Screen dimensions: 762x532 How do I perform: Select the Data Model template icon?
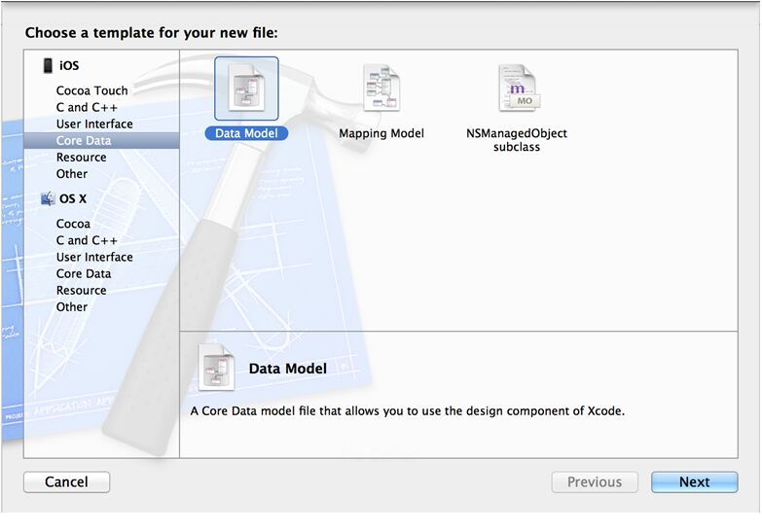click(246, 89)
